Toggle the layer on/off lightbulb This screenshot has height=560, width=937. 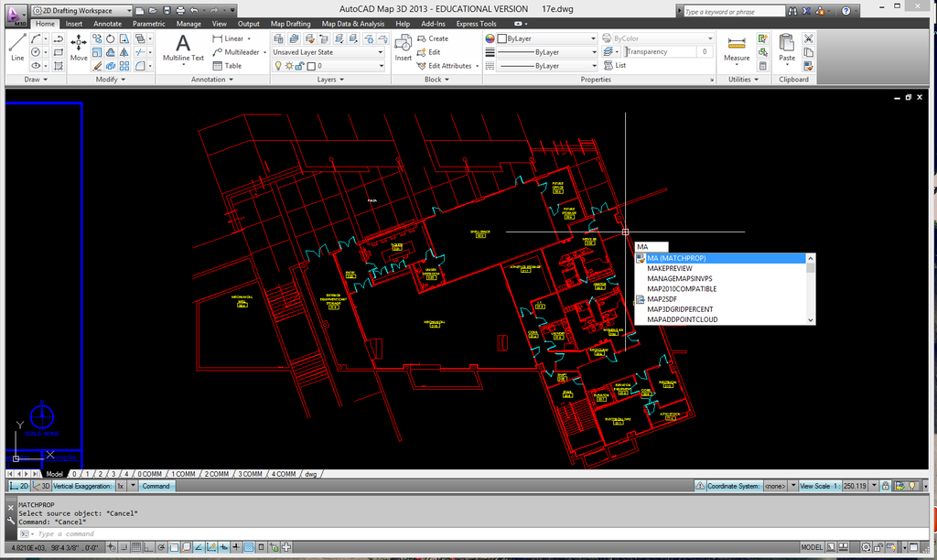pyautogui.click(x=278, y=66)
